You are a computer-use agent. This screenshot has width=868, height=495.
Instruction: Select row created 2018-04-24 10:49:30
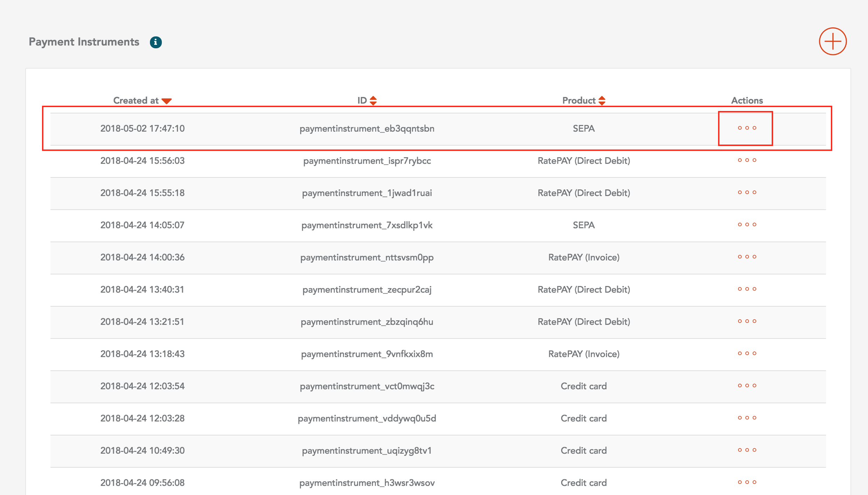(x=142, y=451)
